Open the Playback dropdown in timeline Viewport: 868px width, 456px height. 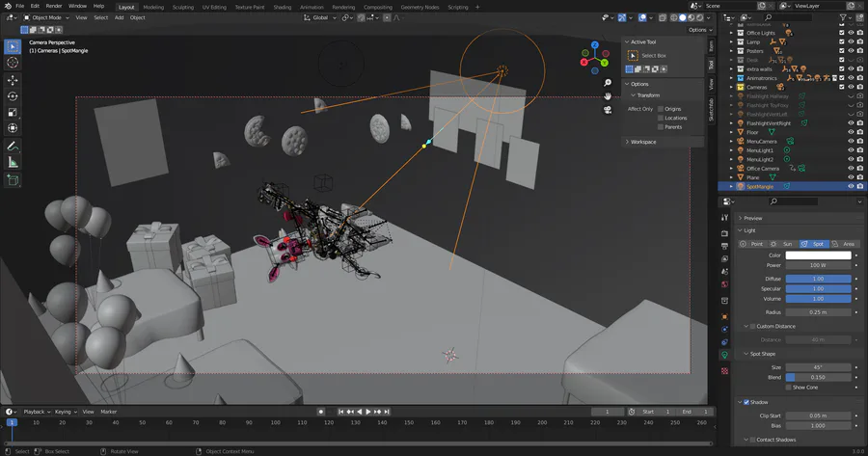point(37,412)
